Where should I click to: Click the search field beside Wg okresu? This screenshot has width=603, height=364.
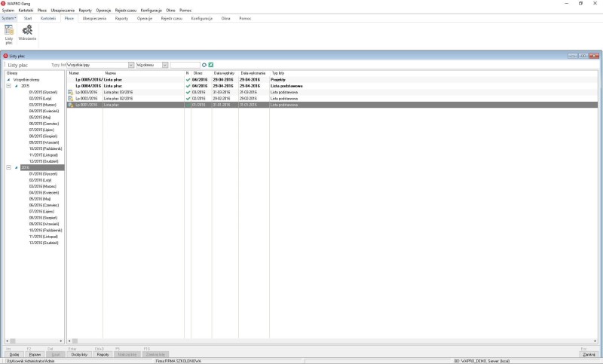pos(185,65)
